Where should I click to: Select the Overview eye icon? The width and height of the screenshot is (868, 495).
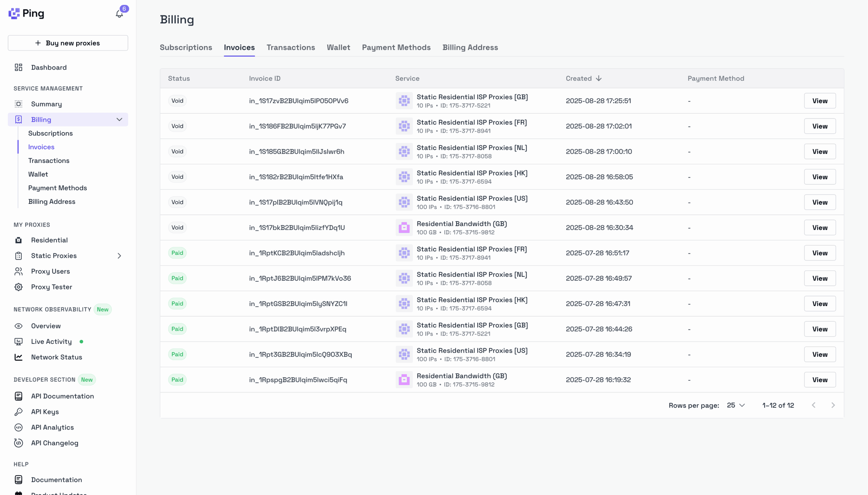[x=18, y=326]
